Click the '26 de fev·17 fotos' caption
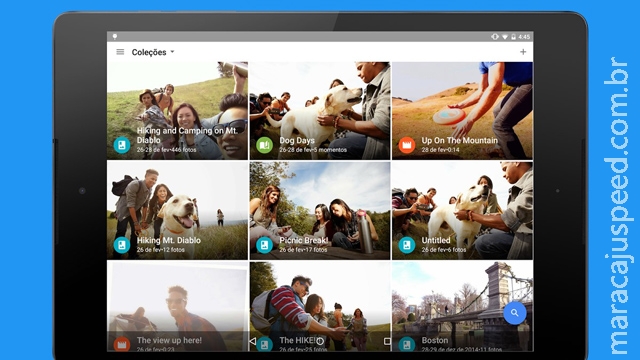640x360 pixels. (303, 249)
